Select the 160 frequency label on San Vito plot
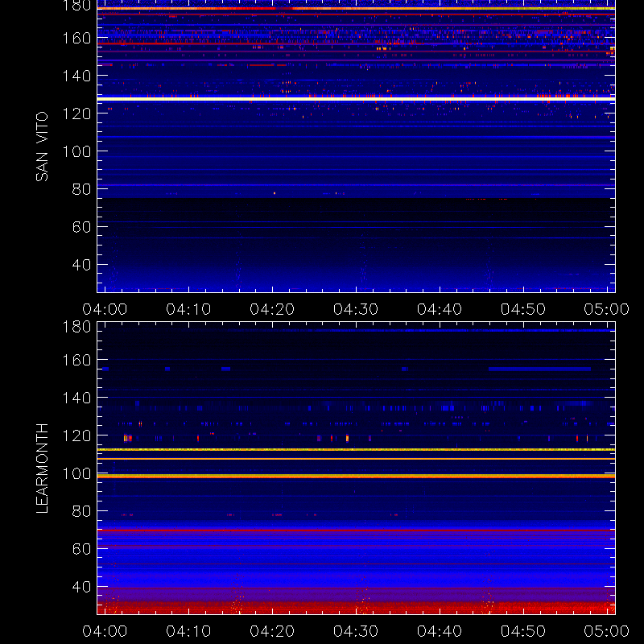 point(76,38)
